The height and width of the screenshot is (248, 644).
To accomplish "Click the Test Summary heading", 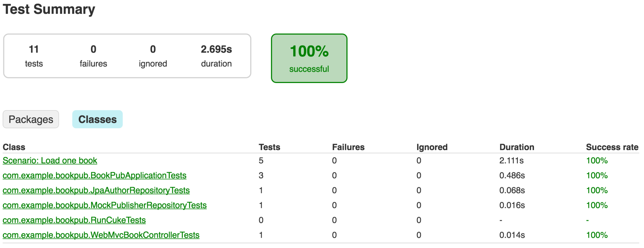I will click(49, 9).
